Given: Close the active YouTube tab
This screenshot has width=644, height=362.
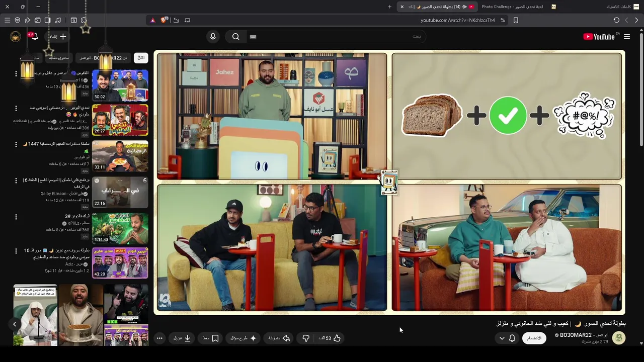Looking at the screenshot, I should click(401, 7).
